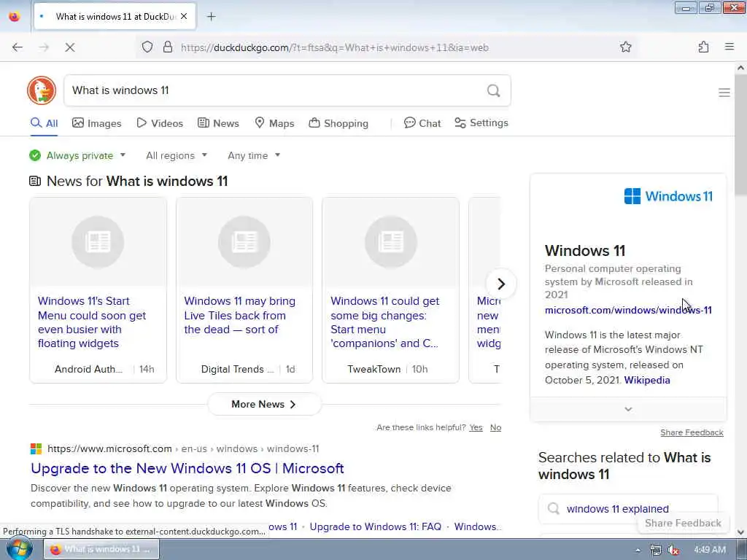
Task: Switch to Images tab
Action: 97,123
